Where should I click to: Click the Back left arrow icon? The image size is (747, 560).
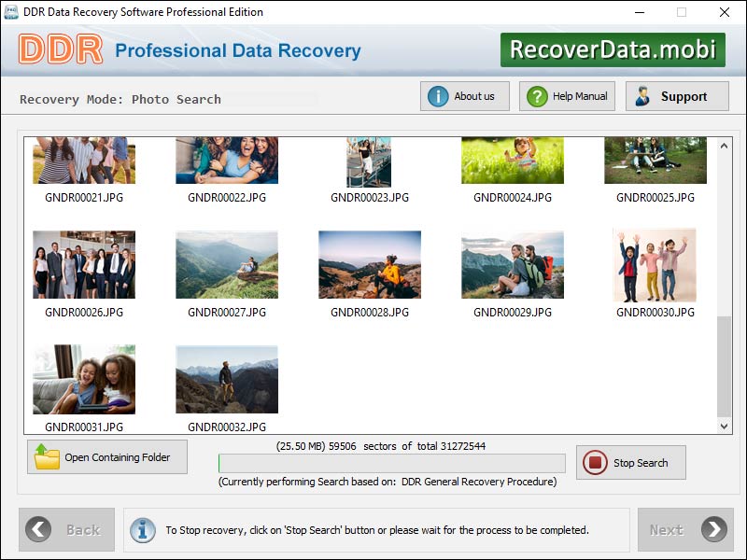point(38,529)
